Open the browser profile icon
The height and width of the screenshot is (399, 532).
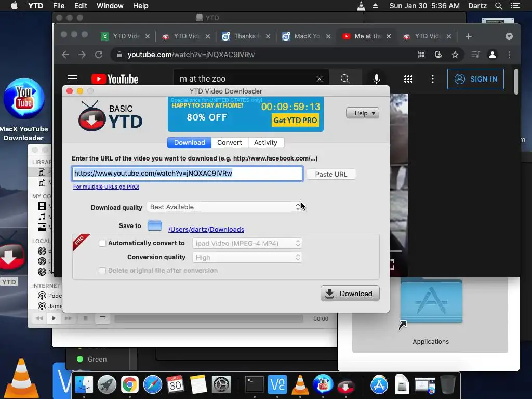click(493, 55)
